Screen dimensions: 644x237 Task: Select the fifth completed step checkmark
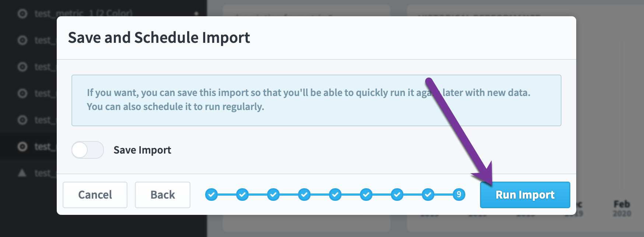pos(335,195)
